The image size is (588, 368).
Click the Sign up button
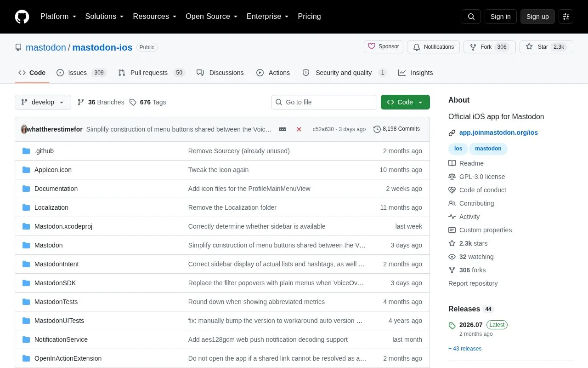(537, 17)
